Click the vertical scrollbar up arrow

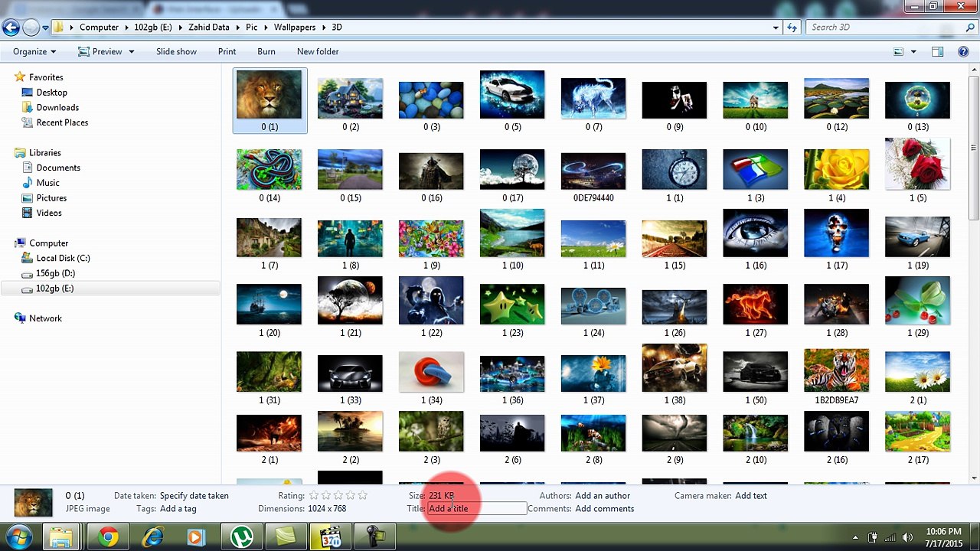(973, 71)
